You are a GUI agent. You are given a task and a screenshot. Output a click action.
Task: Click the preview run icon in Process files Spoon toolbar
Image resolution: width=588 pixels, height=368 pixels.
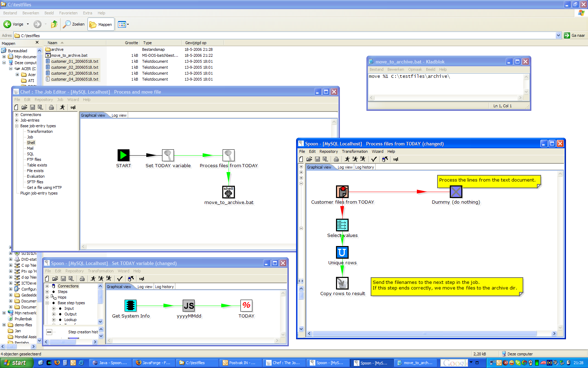click(x=355, y=159)
